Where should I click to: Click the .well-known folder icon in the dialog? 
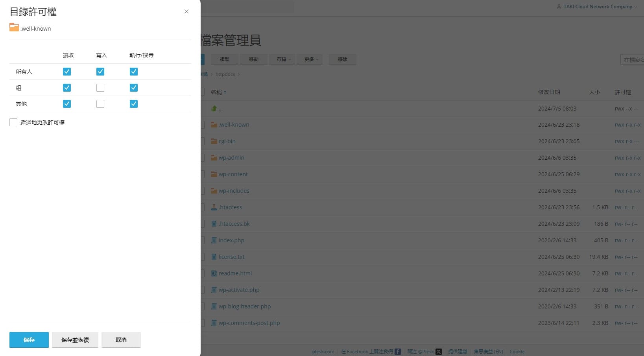14,28
